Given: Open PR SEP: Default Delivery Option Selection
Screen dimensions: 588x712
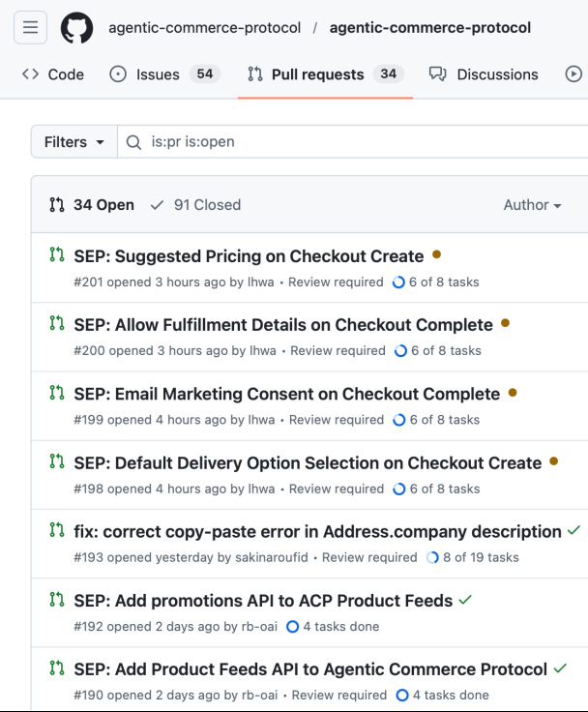Looking at the screenshot, I should tap(308, 463).
